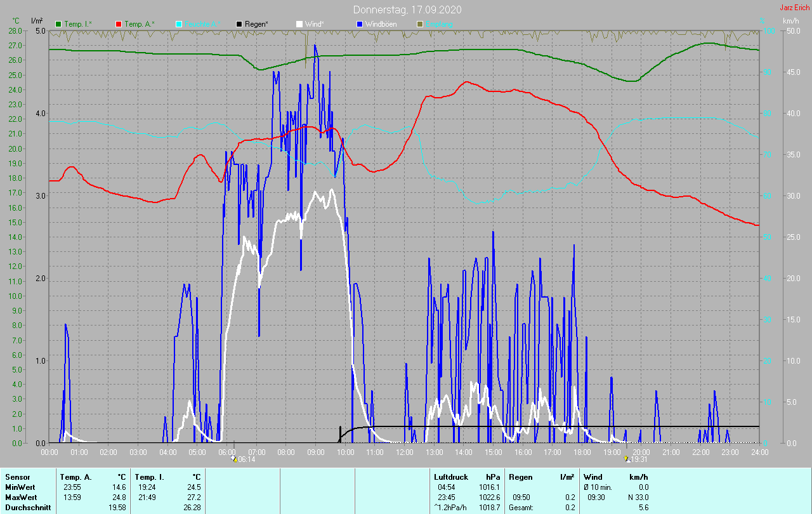This screenshot has width=812, height=514.
Task: Toggle the white Wind legend square
Action: [x=299, y=24]
